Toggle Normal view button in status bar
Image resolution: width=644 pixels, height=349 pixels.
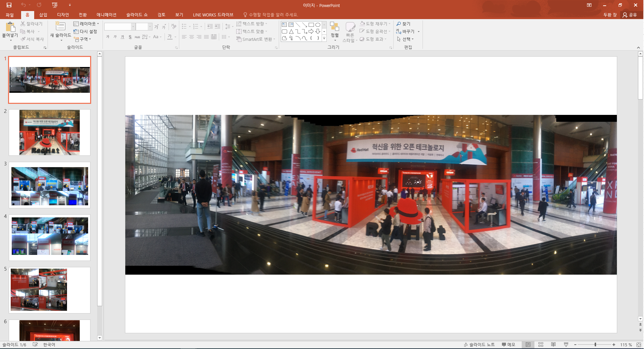[x=528, y=345]
